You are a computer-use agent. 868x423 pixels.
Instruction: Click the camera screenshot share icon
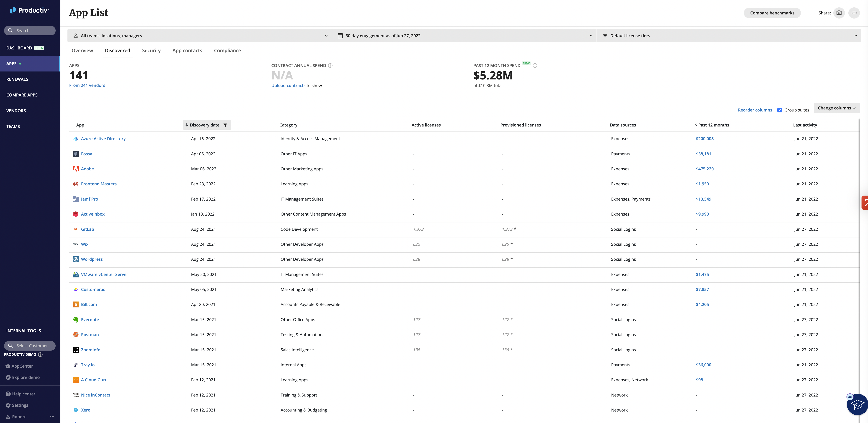(x=839, y=13)
